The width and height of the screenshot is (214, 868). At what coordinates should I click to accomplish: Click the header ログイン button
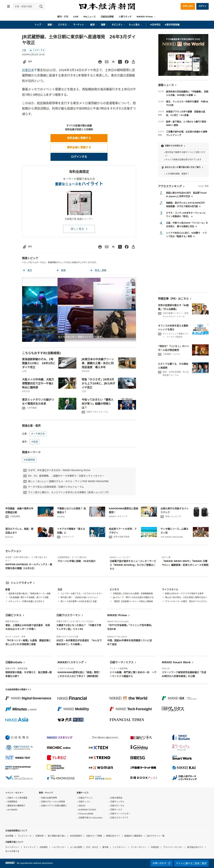click(x=202, y=6)
